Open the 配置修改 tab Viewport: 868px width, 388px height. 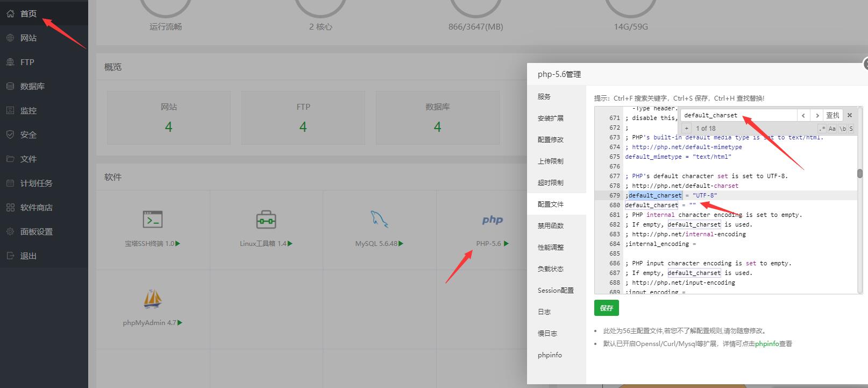557,140
